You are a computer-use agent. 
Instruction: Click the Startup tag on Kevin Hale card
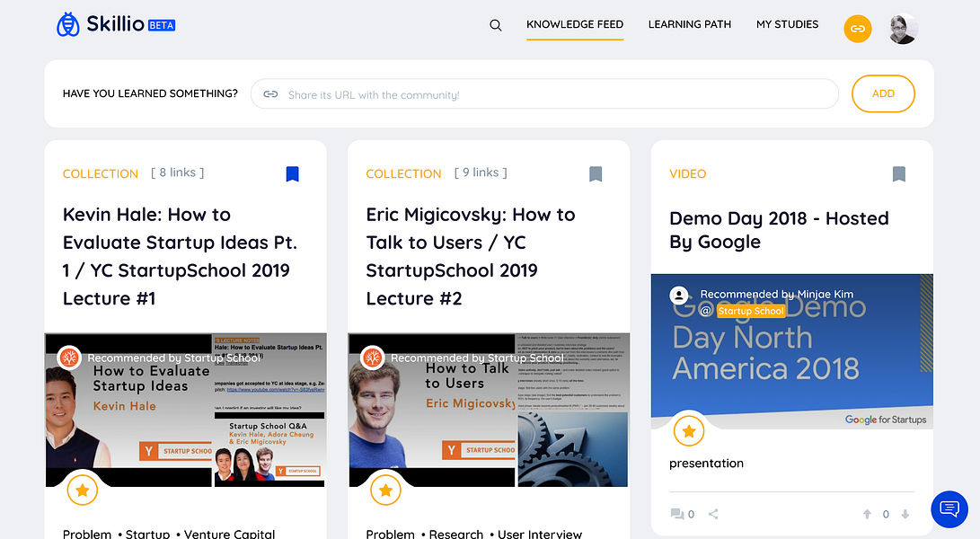click(147, 534)
